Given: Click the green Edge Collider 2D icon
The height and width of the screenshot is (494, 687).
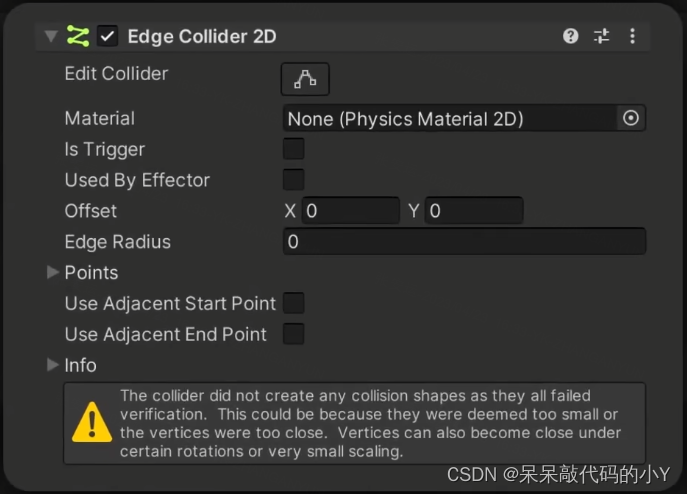Looking at the screenshot, I should (78, 36).
